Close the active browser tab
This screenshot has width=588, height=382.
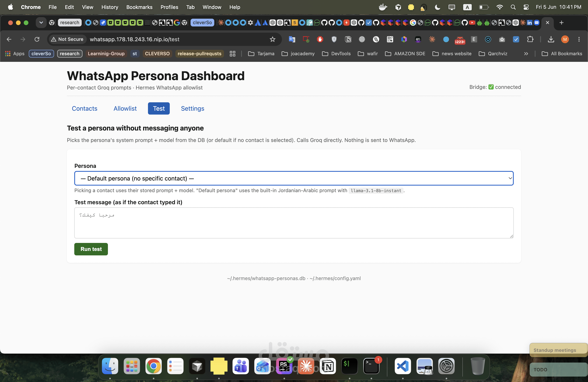[x=548, y=23]
